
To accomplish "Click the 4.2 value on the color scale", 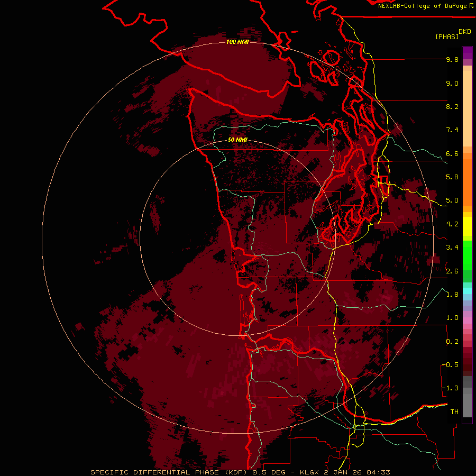I will (452, 224).
